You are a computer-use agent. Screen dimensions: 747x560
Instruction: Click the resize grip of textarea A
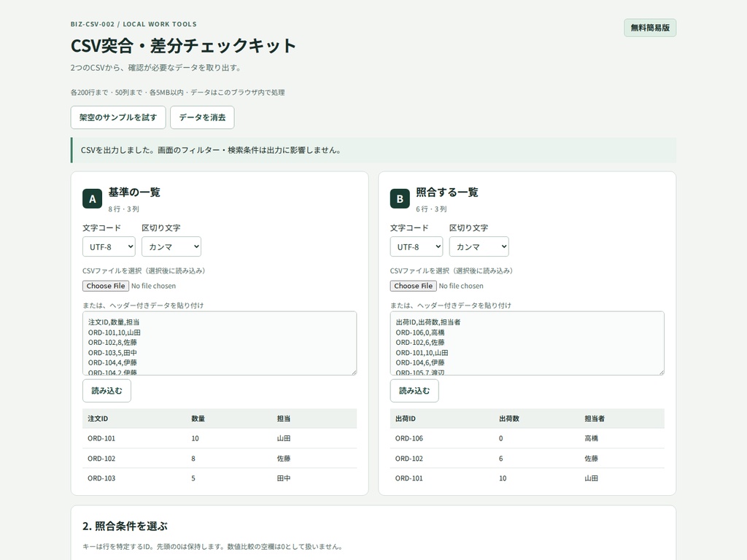[x=354, y=372]
